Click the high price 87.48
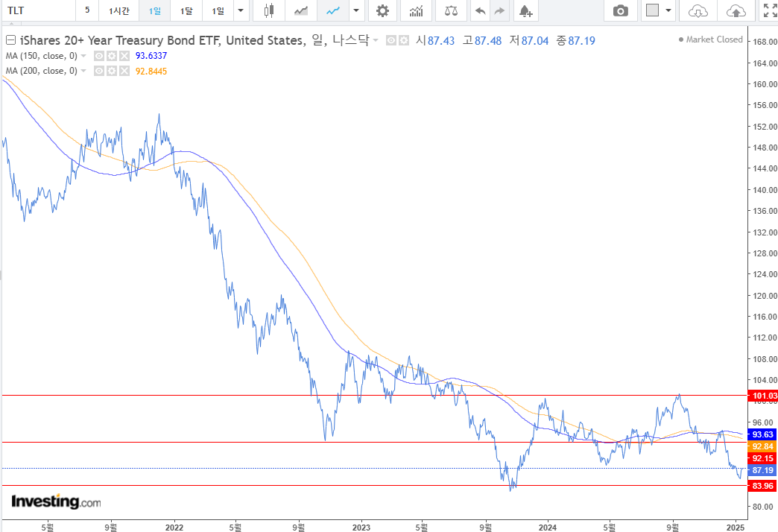The image size is (778, 532). click(487, 41)
